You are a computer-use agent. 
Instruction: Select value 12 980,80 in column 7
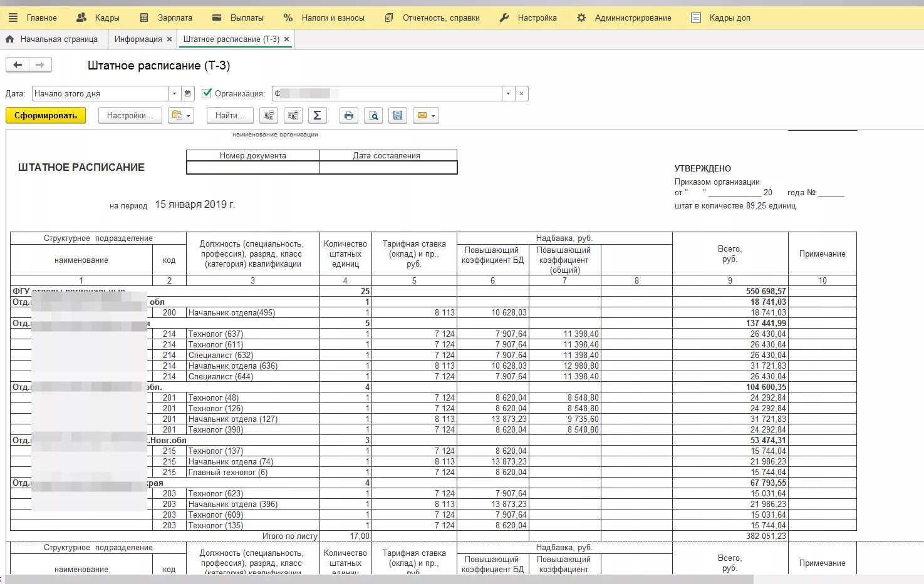(581, 366)
